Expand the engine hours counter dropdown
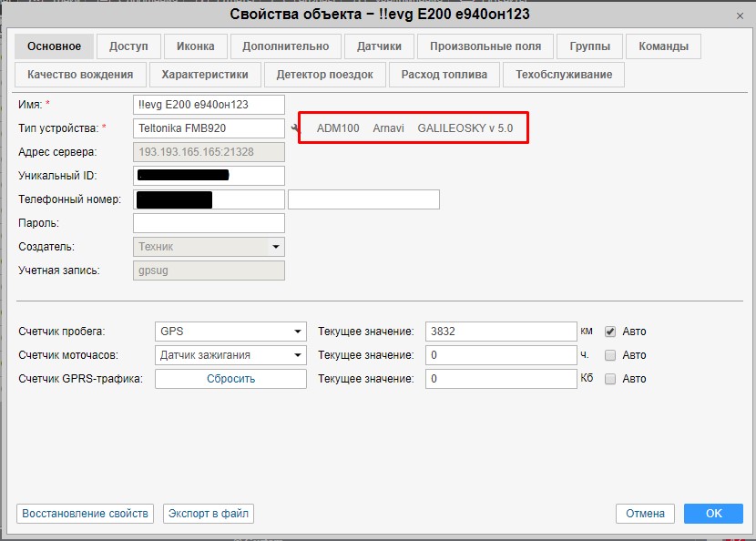 (230, 355)
